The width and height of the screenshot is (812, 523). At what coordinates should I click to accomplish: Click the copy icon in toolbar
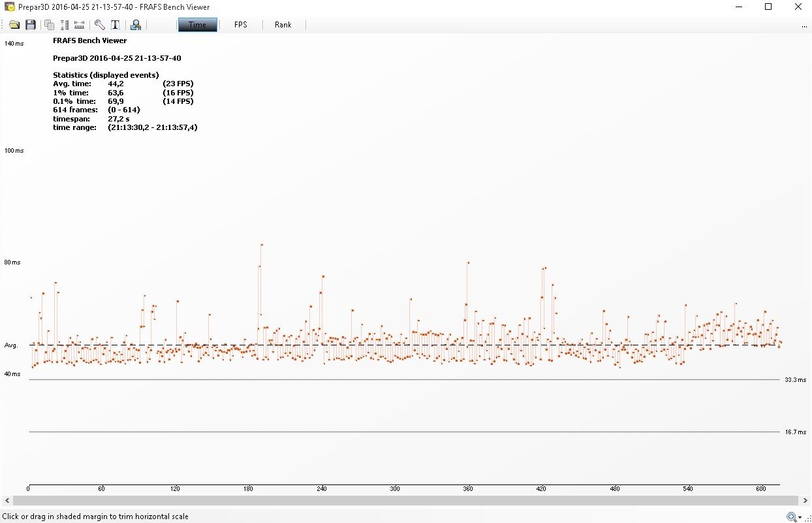[x=49, y=25]
